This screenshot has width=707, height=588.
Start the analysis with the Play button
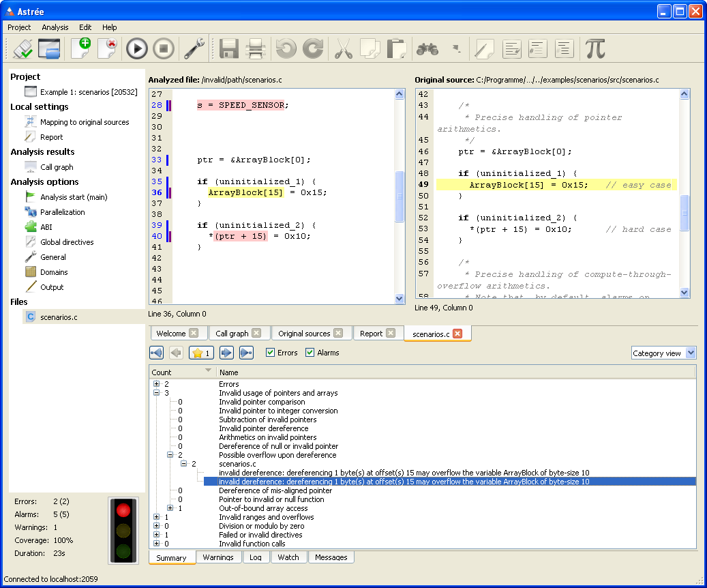[136, 48]
